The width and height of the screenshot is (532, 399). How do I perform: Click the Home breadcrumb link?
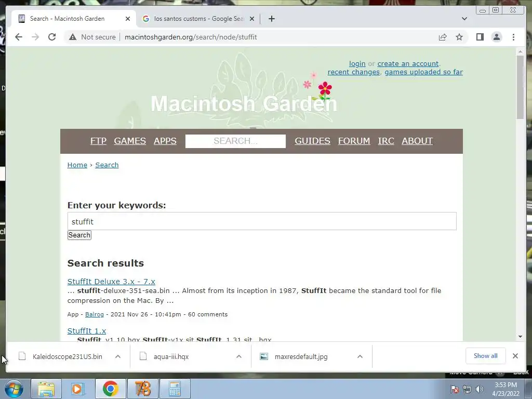point(77,165)
